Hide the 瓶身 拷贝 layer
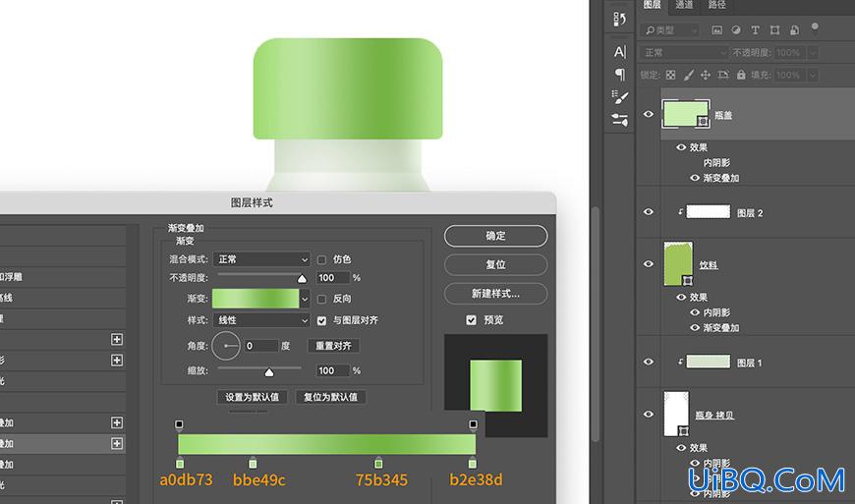 point(649,414)
